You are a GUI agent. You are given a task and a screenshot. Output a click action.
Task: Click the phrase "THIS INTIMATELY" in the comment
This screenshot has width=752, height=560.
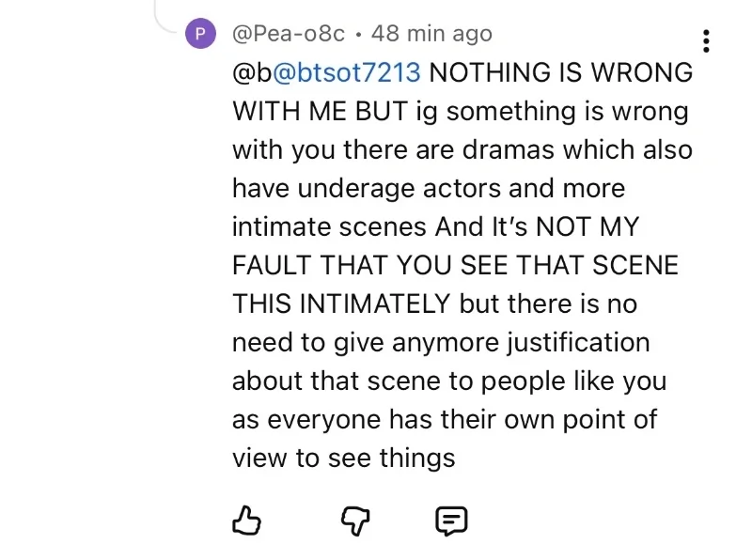341,303
